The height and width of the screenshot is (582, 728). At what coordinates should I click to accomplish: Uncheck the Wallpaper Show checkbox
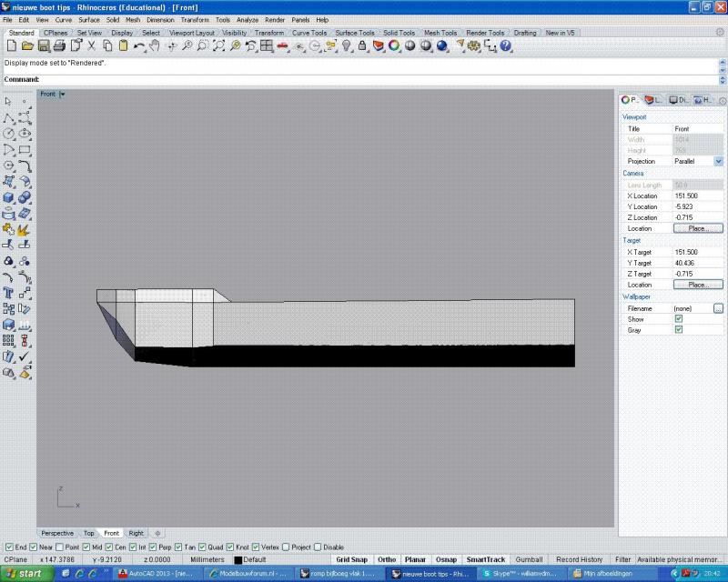pos(679,319)
